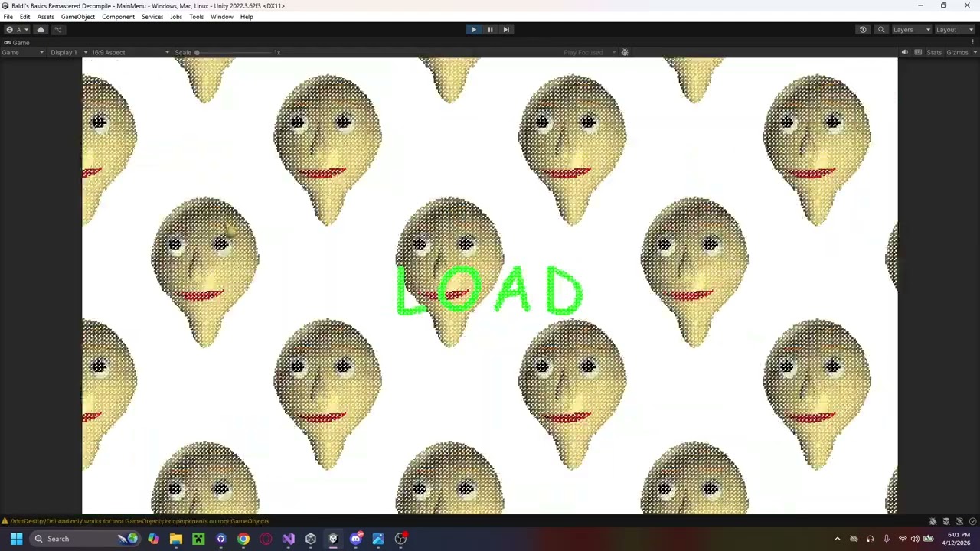Toggle Mute Audio in Game view
Image resolution: width=980 pixels, height=551 pixels.
[904, 52]
